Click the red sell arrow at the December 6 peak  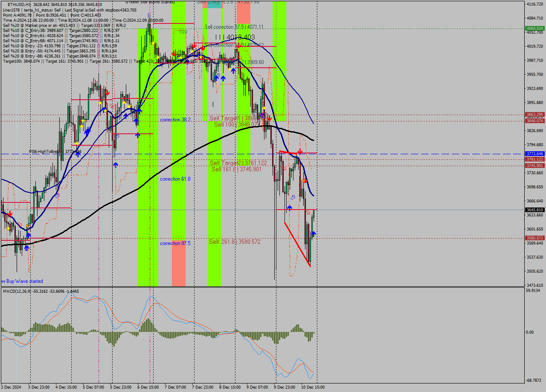tap(174, 53)
